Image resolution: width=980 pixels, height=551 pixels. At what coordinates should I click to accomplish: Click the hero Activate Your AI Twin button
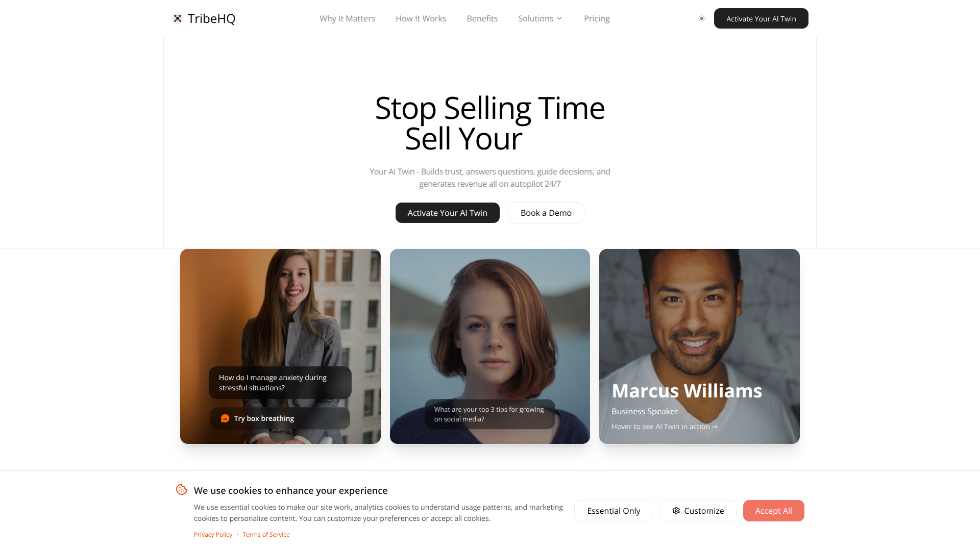point(447,213)
